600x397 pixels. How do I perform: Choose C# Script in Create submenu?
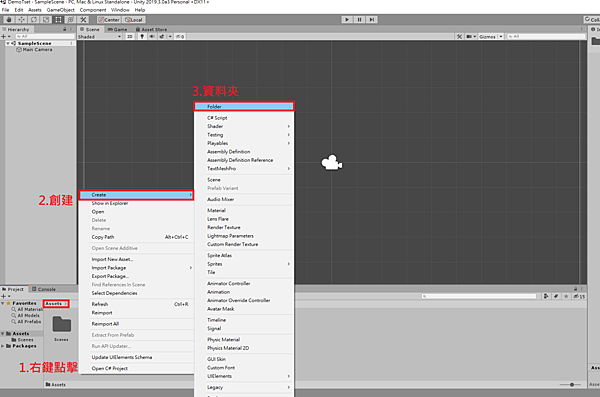point(244,118)
